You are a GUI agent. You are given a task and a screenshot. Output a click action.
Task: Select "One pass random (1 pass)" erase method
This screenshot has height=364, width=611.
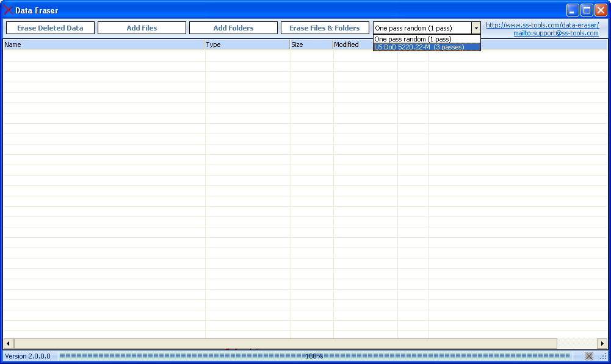pos(427,38)
